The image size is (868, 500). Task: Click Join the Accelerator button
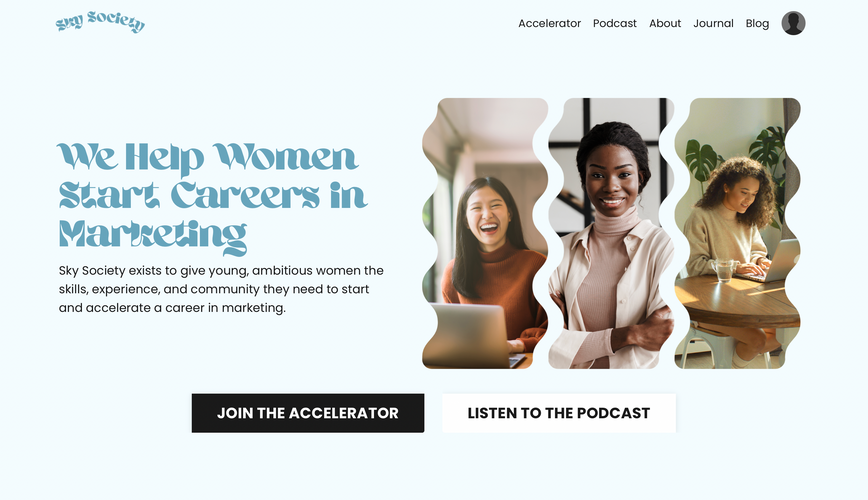point(308,413)
